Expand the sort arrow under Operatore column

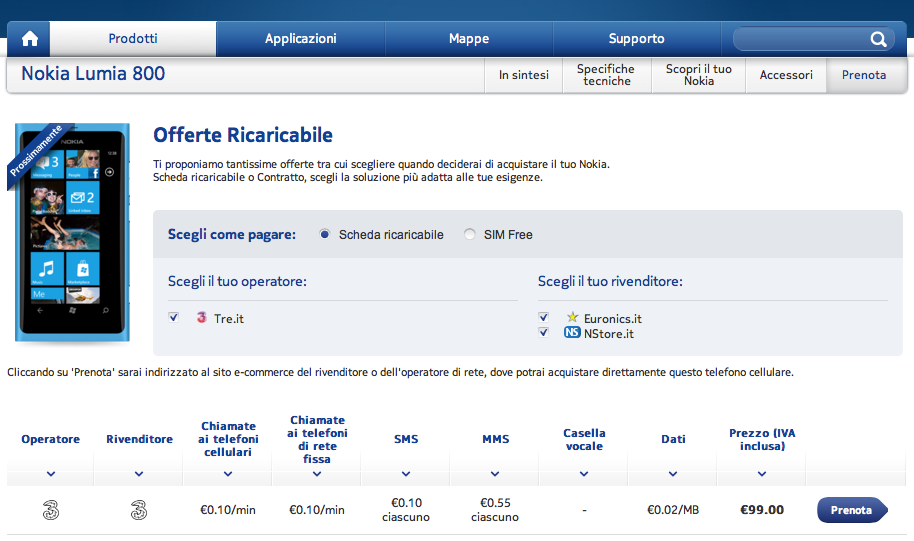click(50, 474)
